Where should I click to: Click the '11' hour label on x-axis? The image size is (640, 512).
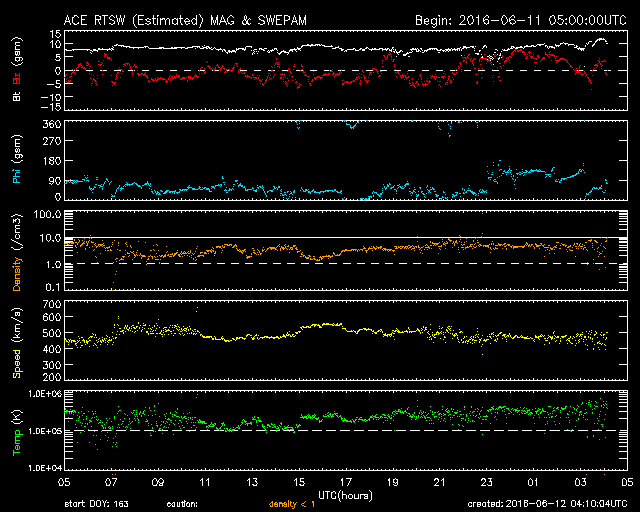tap(205, 483)
